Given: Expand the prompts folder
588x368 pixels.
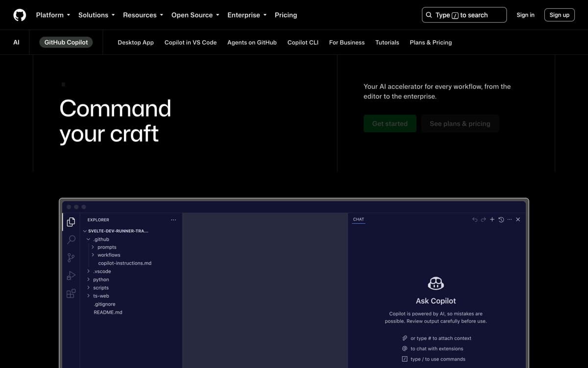Looking at the screenshot, I should 104,247.
